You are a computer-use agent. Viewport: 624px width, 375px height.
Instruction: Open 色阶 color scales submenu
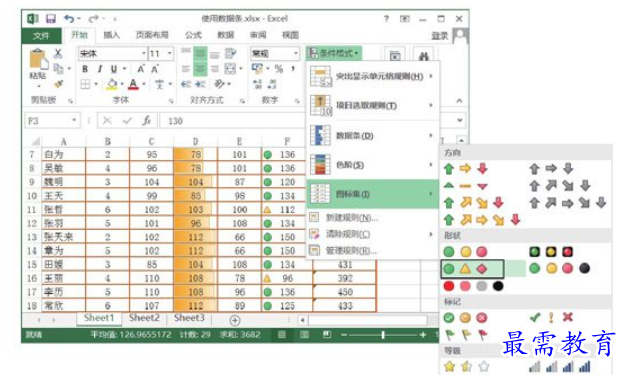(x=372, y=165)
